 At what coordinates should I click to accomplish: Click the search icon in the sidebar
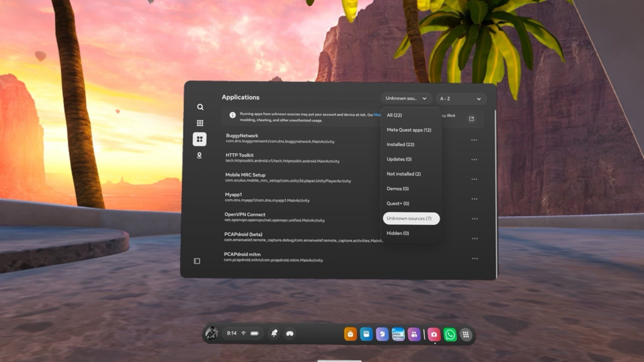click(x=200, y=107)
